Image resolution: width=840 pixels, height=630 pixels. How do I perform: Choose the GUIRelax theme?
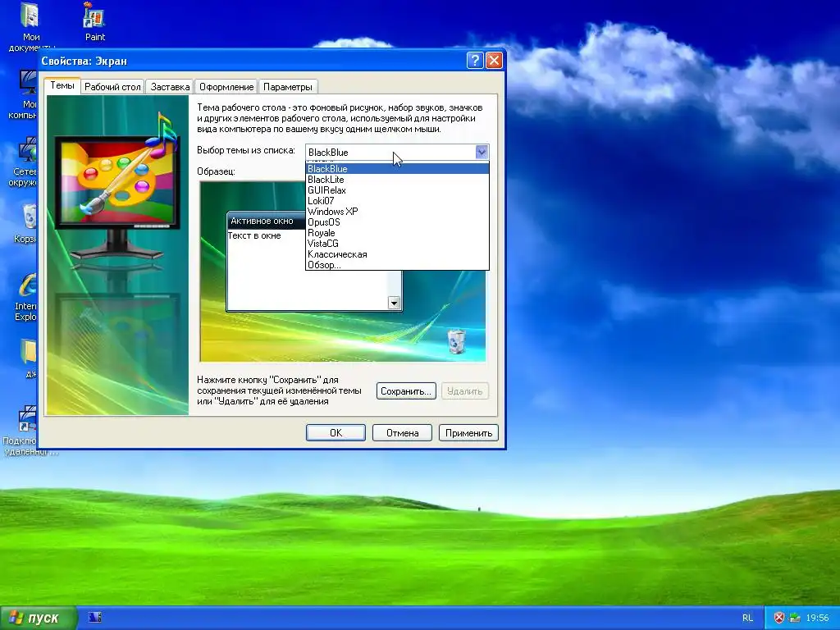coord(397,190)
